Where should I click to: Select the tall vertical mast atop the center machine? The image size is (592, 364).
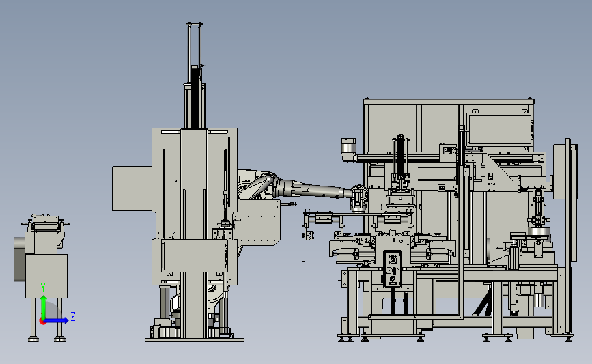coord(195,76)
